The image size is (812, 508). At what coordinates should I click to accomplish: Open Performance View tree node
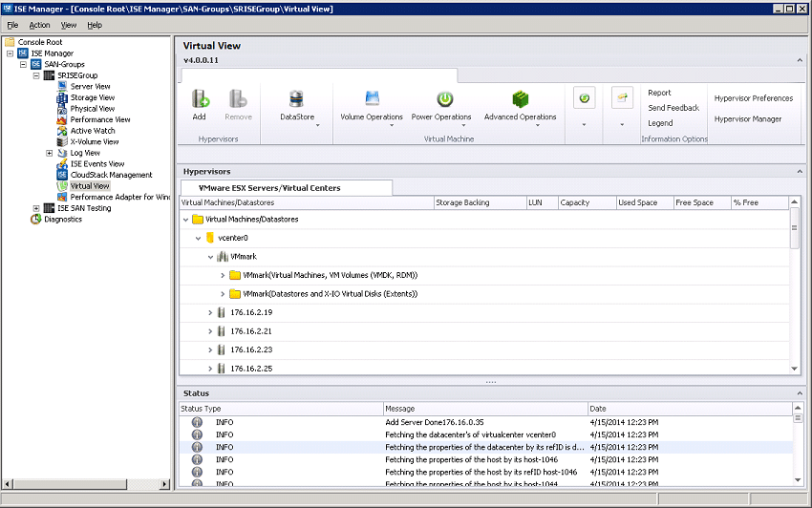(x=100, y=119)
